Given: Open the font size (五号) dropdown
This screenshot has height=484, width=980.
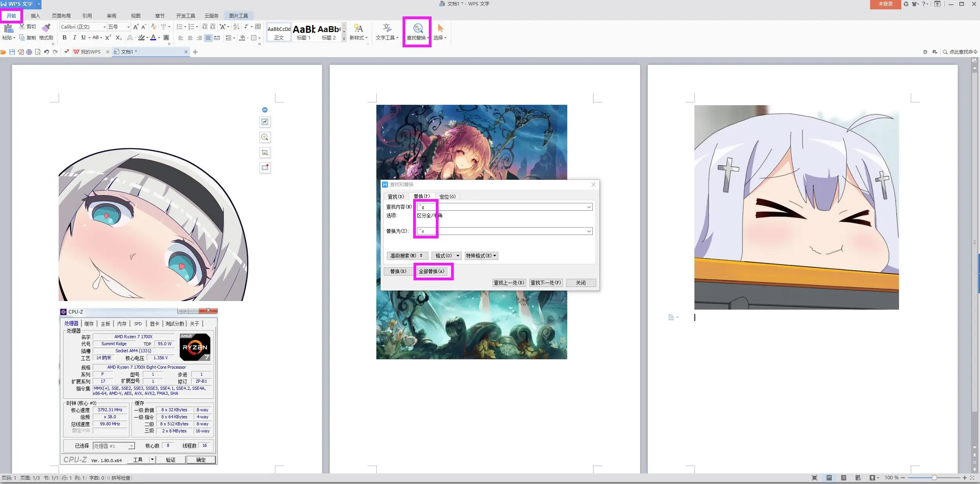Looking at the screenshot, I should pyautogui.click(x=128, y=27).
